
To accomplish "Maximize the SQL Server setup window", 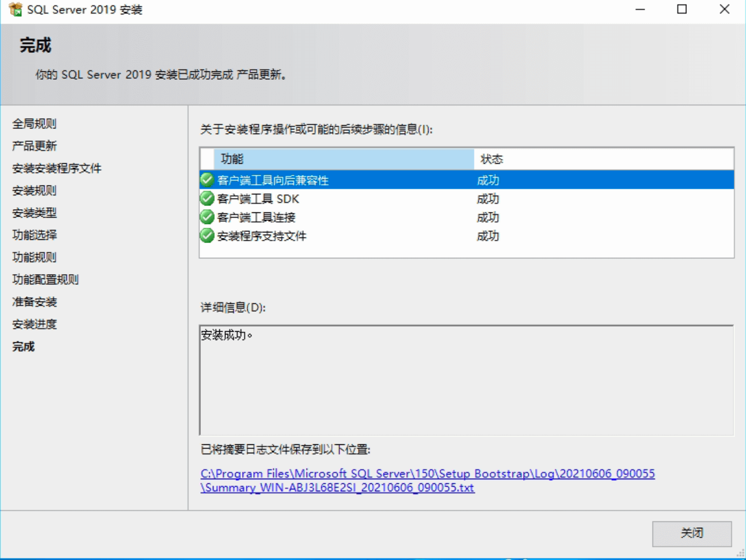I will [x=682, y=10].
